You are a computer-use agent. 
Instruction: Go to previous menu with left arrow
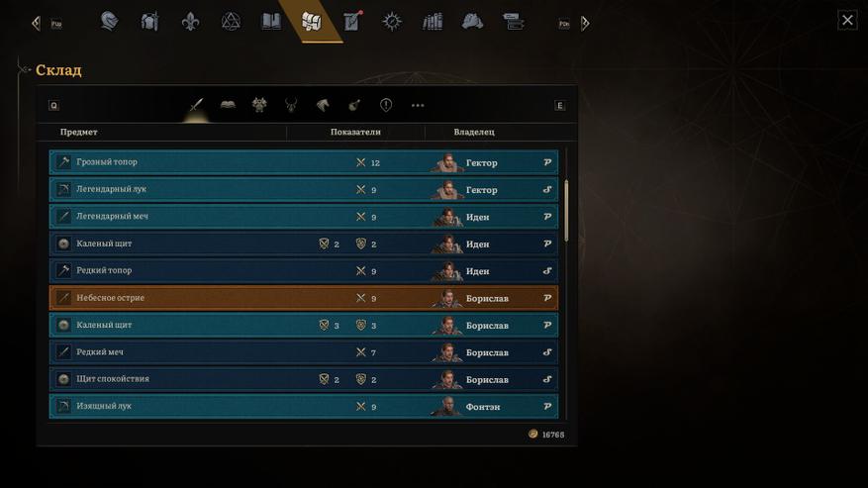(37, 24)
